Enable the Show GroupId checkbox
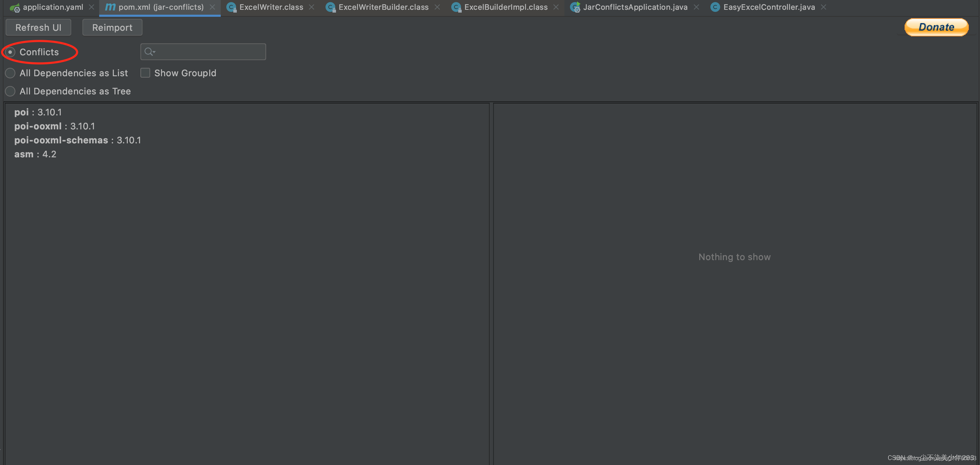 click(145, 73)
